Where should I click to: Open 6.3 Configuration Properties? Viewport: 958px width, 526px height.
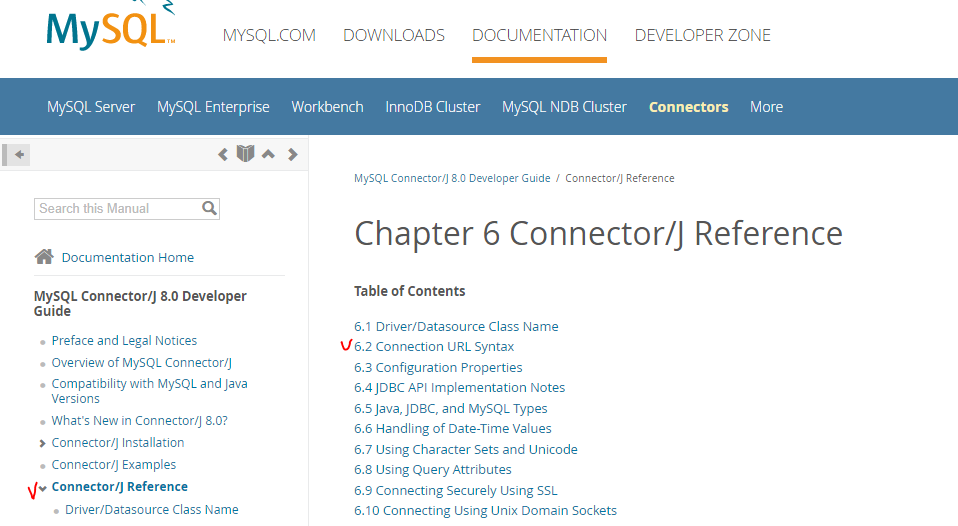pyautogui.click(x=438, y=367)
